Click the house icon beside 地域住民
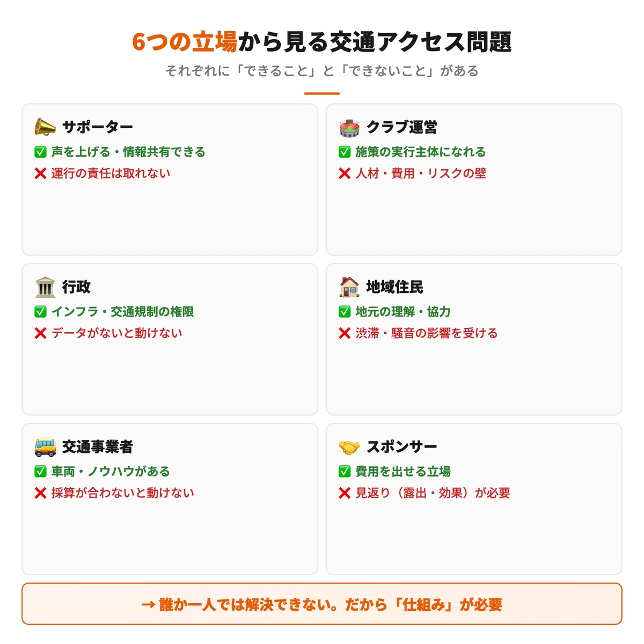Viewport: 644px width, 644px height. click(x=349, y=287)
